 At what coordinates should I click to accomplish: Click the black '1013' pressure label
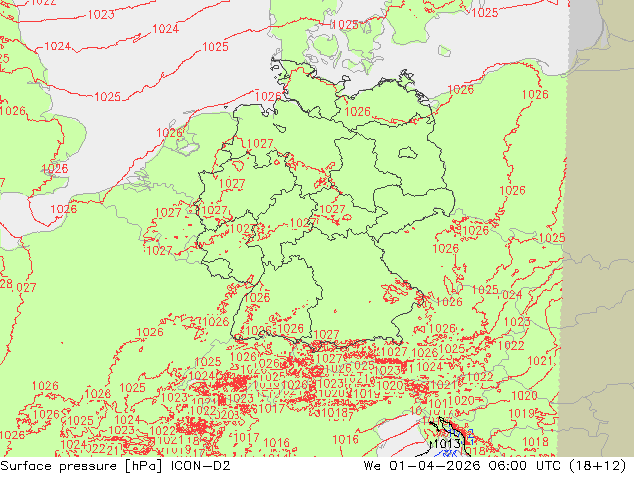447,444
